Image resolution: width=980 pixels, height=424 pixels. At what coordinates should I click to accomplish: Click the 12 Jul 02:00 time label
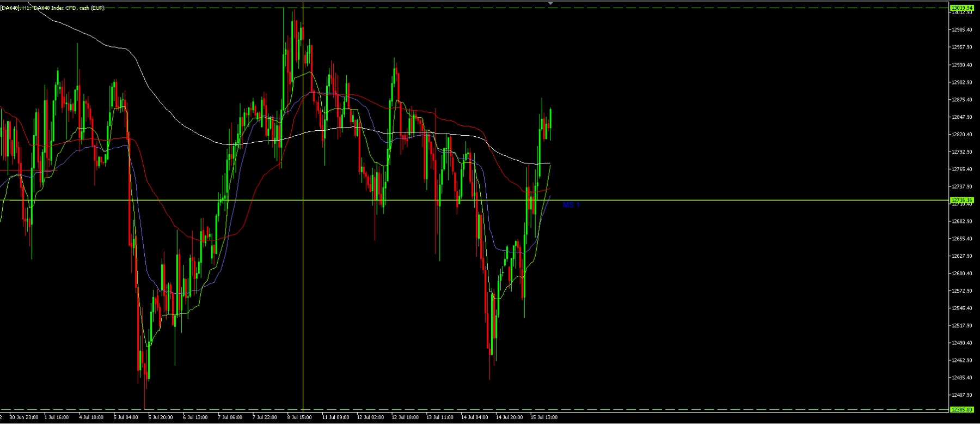point(370,417)
